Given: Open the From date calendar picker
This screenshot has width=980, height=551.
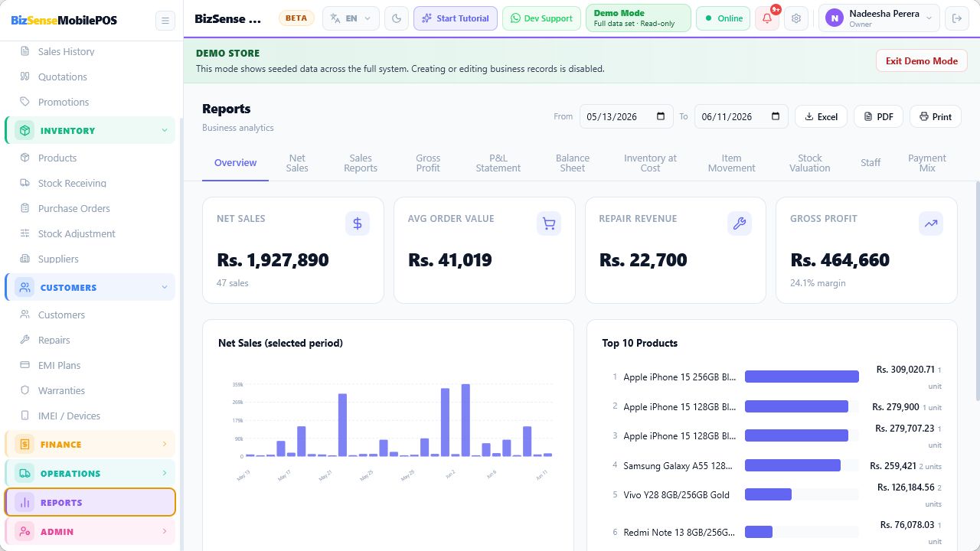Looking at the screenshot, I should (x=661, y=116).
